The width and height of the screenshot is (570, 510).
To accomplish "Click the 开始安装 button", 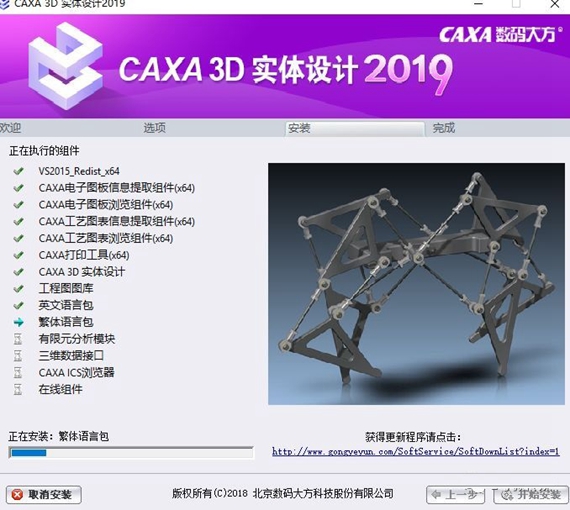I will [x=531, y=494].
